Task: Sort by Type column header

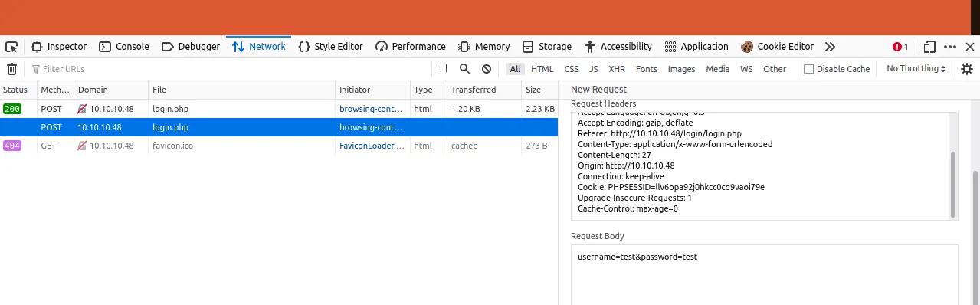Action: pyautogui.click(x=428, y=90)
